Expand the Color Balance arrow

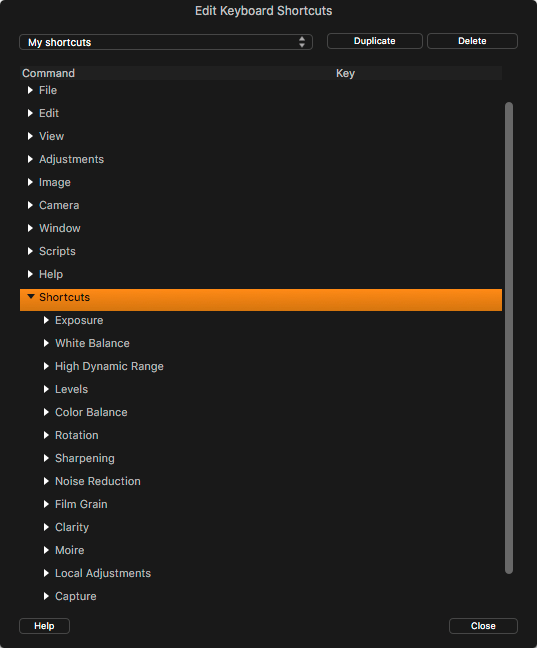46,412
